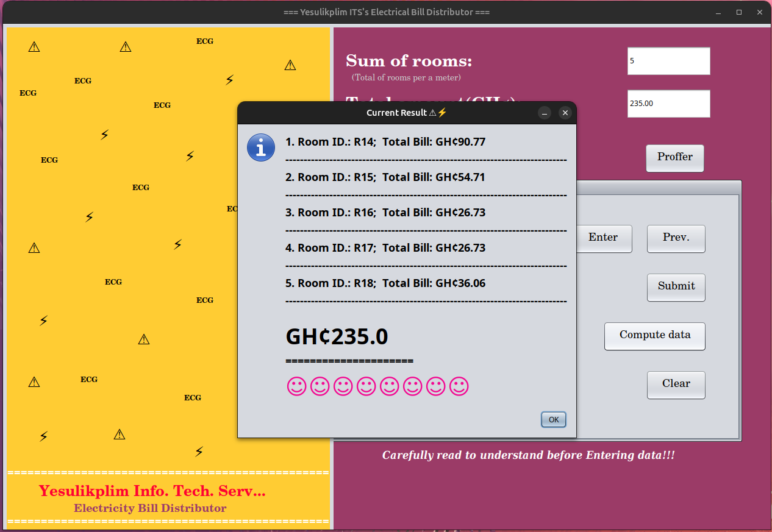772x532 pixels.
Task: Select the Room R18 bill result line
Action: click(x=385, y=283)
